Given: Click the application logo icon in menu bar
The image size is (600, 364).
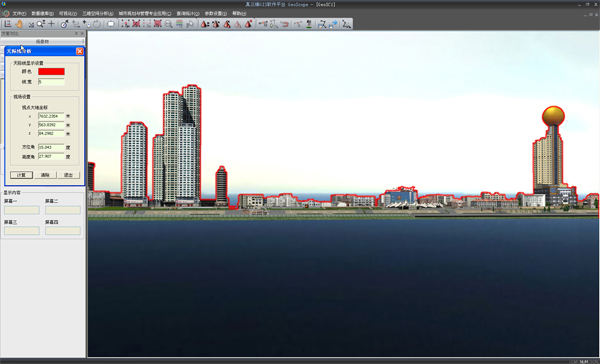Looking at the screenshot, I should point(6,13).
